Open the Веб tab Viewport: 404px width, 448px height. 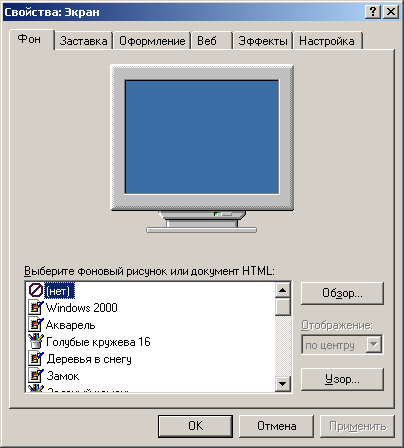(211, 41)
